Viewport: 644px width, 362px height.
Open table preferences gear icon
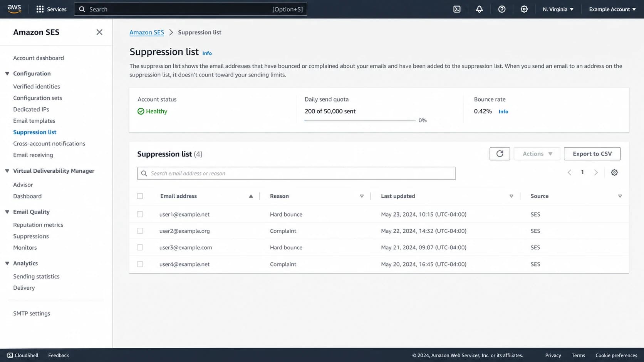[614, 172]
